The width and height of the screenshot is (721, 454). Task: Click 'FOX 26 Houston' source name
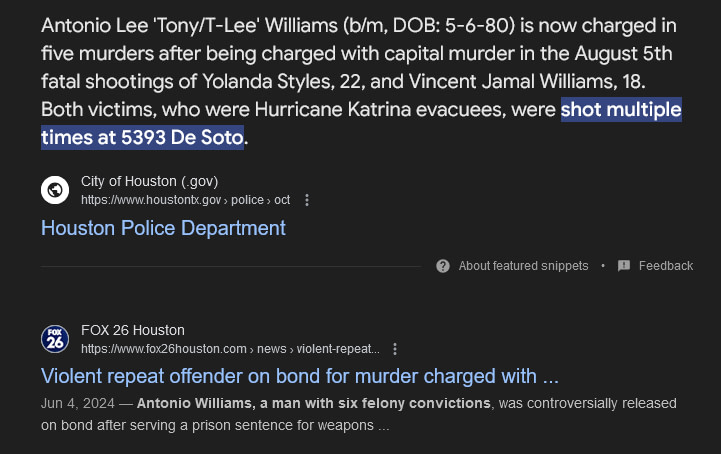(133, 330)
